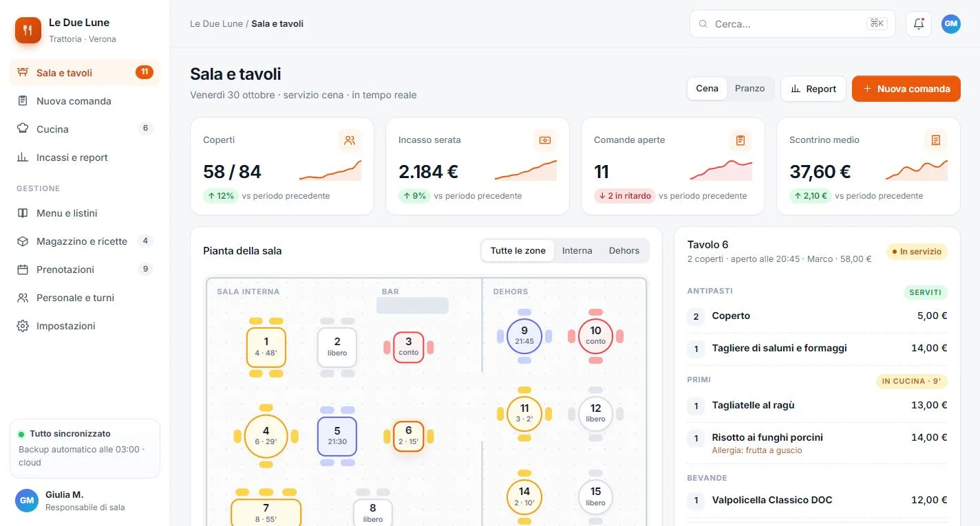Select free table 2
Viewport: 980px width, 526px height.
pyautogui.click(x=337, y=347)
